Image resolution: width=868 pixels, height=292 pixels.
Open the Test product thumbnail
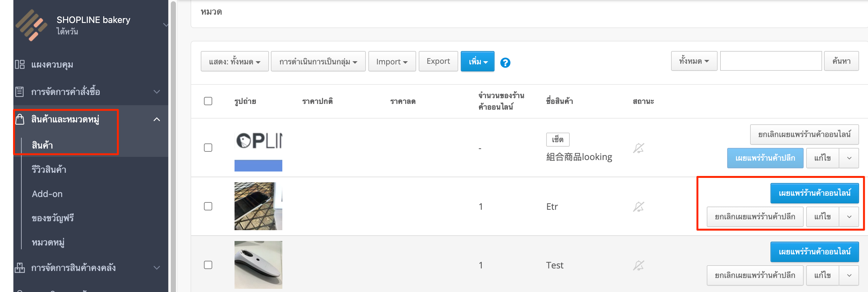(x=258, y=265)
